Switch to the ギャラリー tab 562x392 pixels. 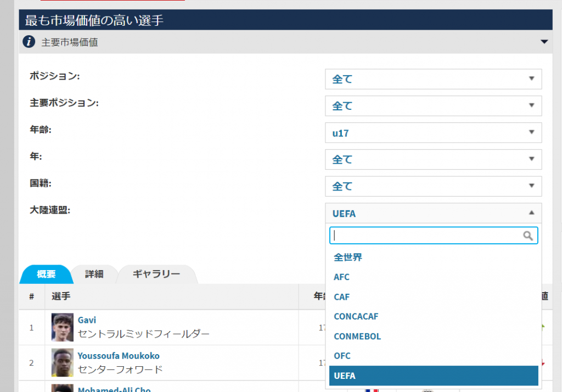156,274
